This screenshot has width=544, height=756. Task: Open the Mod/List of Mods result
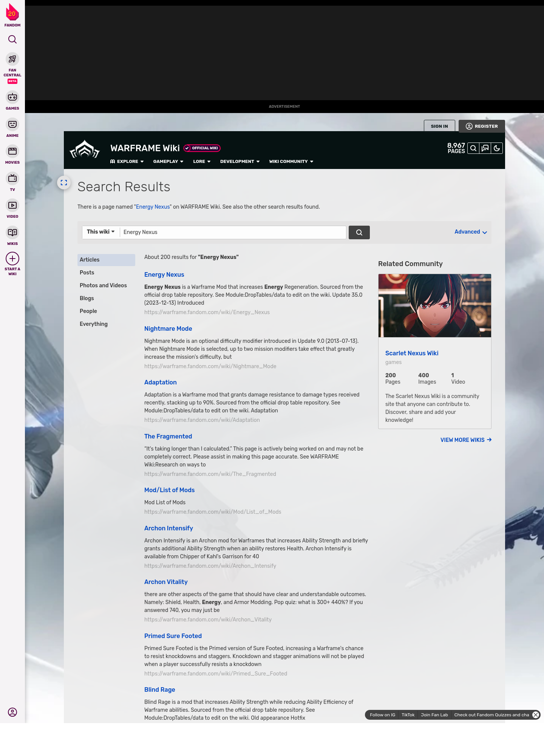tap(169, 490)
